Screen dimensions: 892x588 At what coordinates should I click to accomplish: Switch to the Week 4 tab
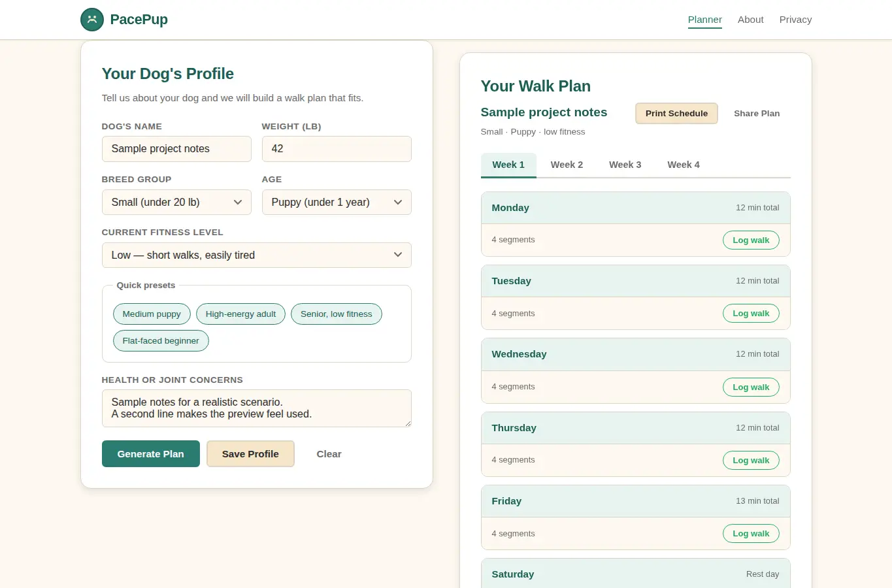[x=684, y=165]
